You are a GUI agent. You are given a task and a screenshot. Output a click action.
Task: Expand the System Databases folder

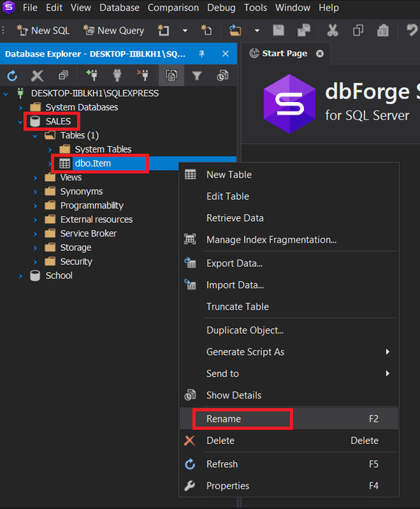tap(20, 108)
